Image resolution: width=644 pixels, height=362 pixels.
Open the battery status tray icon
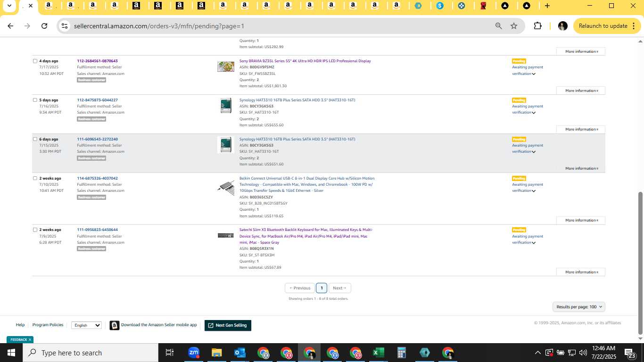point(561,353)
